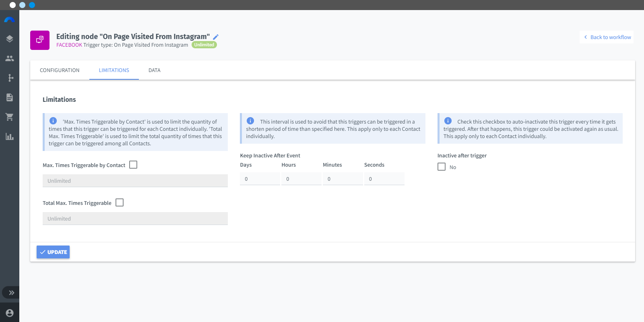Viewport: 644px width, 322px height.
Task: Open the layers icon in the sidebar
Action: (x=10, y=39)
